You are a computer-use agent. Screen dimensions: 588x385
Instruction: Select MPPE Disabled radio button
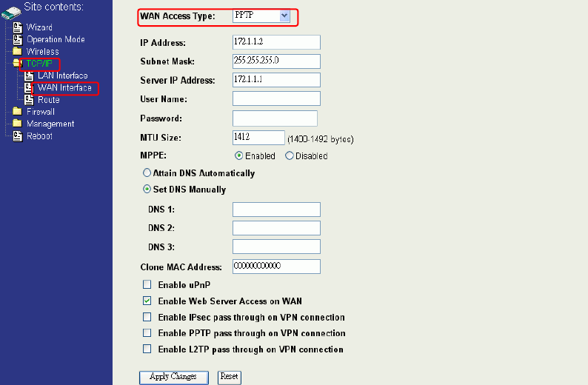tap(289, 155)
